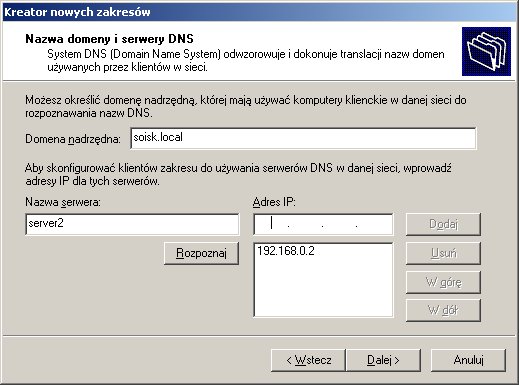This screenshot has height=385, width=519.
Task: Click the Nazwa domeny i serwery DNS heading
Action: 109,39
